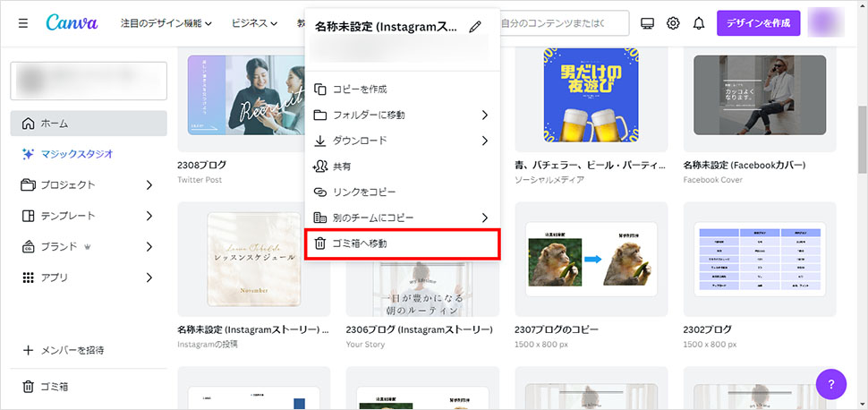
Task: Click the download icon beside ダウンロード
Action: pyautogui.click(x=320, y=141)
